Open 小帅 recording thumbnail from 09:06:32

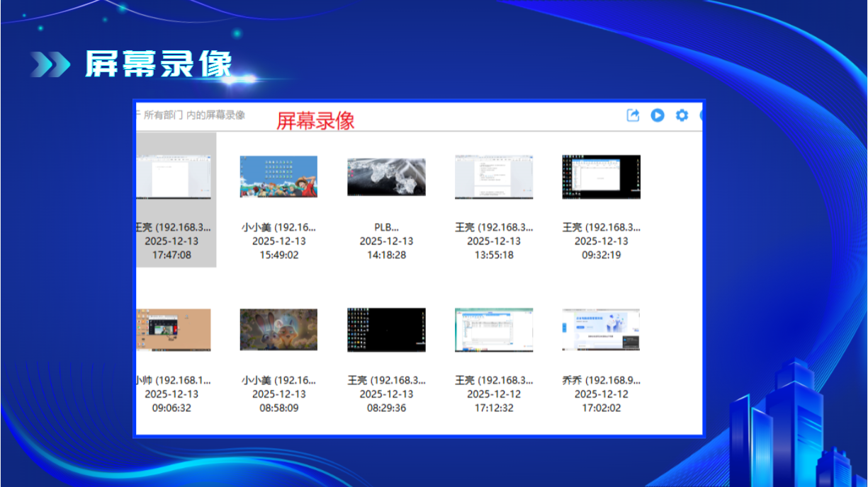[x=174, y=330]
